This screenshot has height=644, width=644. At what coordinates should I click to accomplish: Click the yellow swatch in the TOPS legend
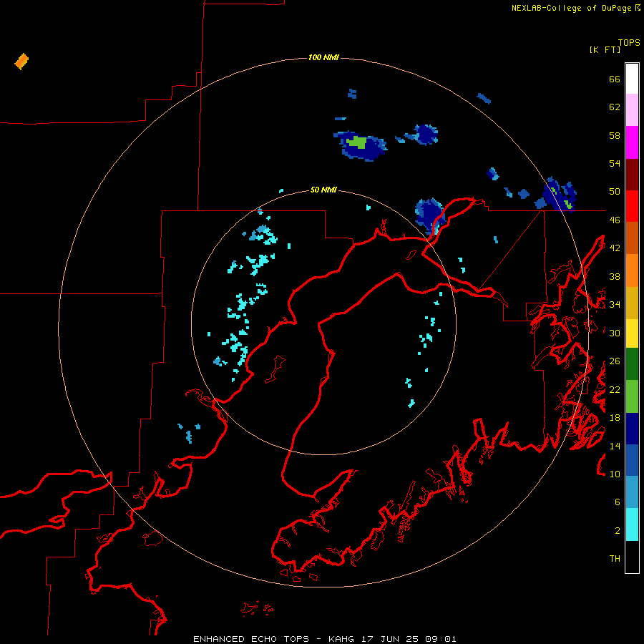pos(632,333)
